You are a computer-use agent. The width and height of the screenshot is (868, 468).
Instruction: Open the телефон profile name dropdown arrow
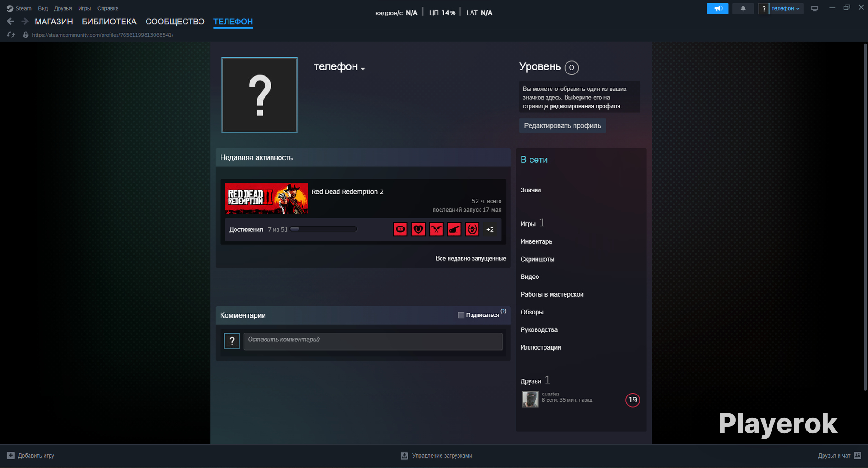tap(363, 69)
